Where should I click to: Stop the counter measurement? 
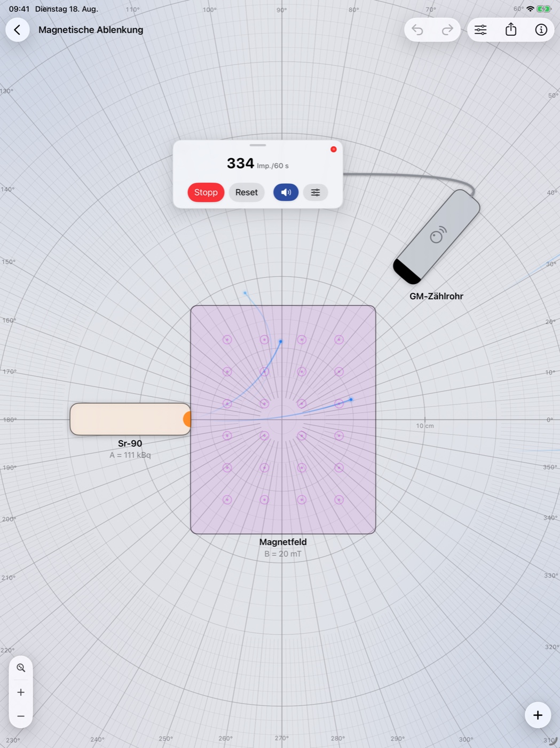[x=206, y=192]
